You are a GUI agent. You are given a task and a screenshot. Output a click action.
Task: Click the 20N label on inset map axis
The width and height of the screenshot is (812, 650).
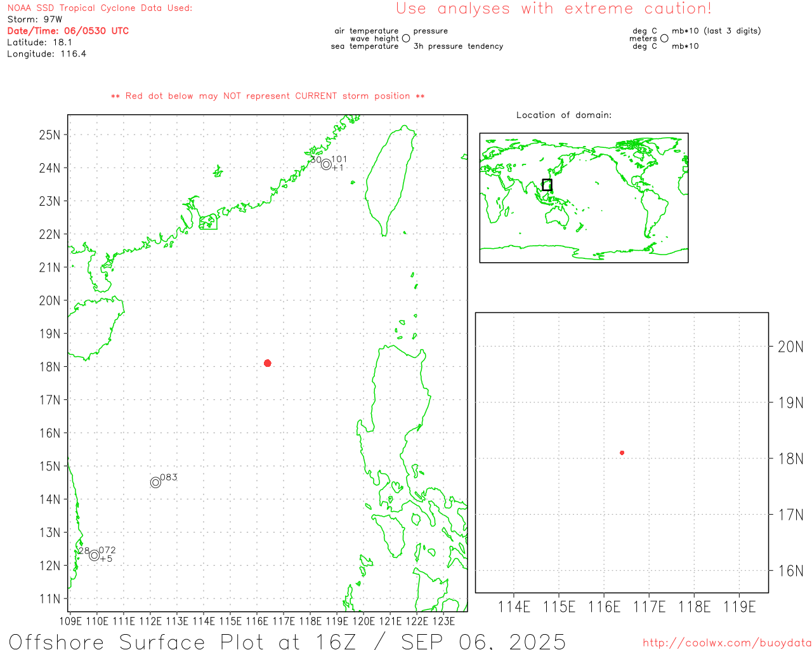pos(790,347)
